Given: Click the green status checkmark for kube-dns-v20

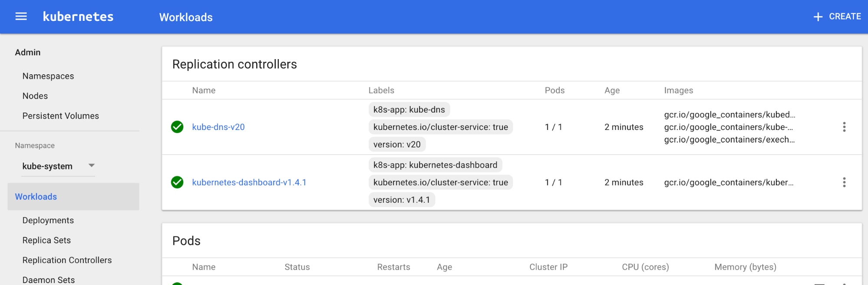Looking at the screenshot, I should click(x=177, y=127).
